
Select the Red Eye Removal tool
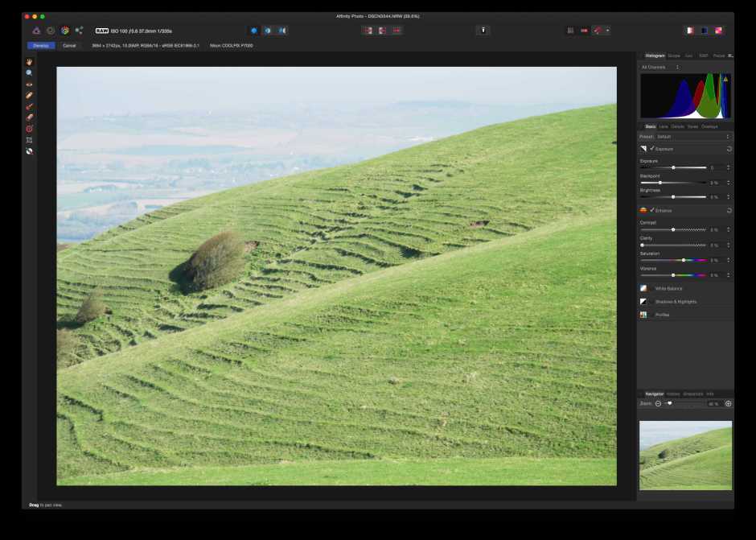pyautogui.click(x=29, y=128)
